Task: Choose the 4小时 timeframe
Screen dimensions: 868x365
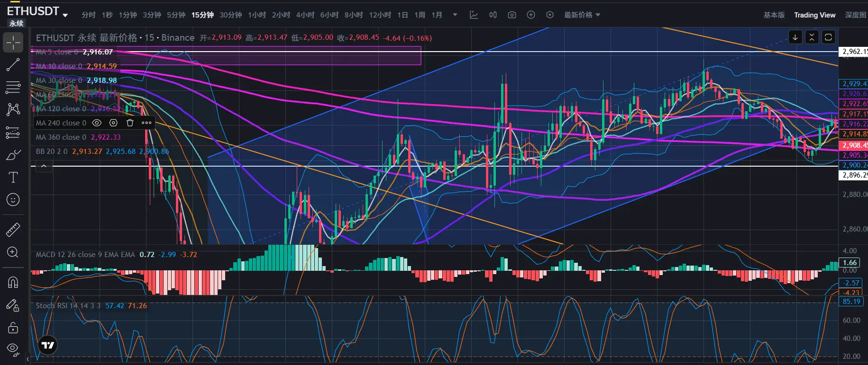Action: 305,15
